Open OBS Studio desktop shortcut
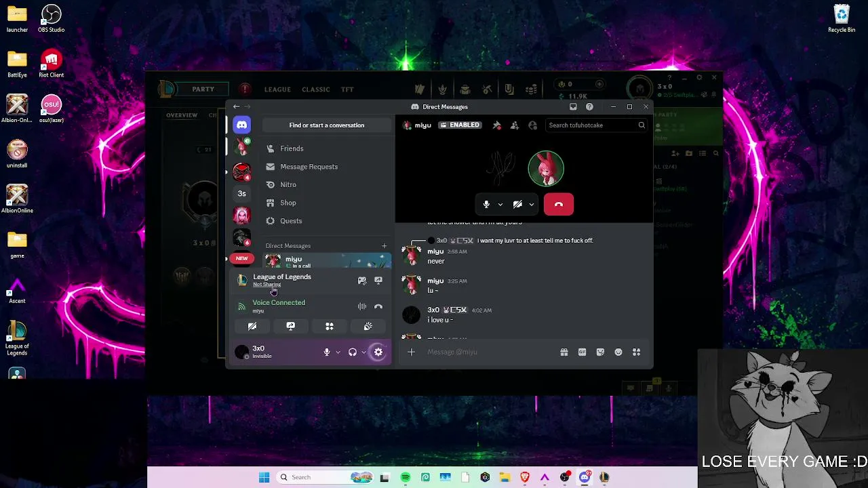Viewport: 868px width, 488px height. (x=52, y=19)
